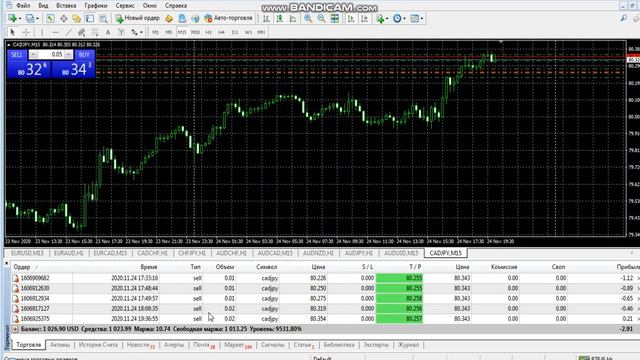Zoom out of the chart
This screenshot has width=640, height=360.
(x=321, y=18)
